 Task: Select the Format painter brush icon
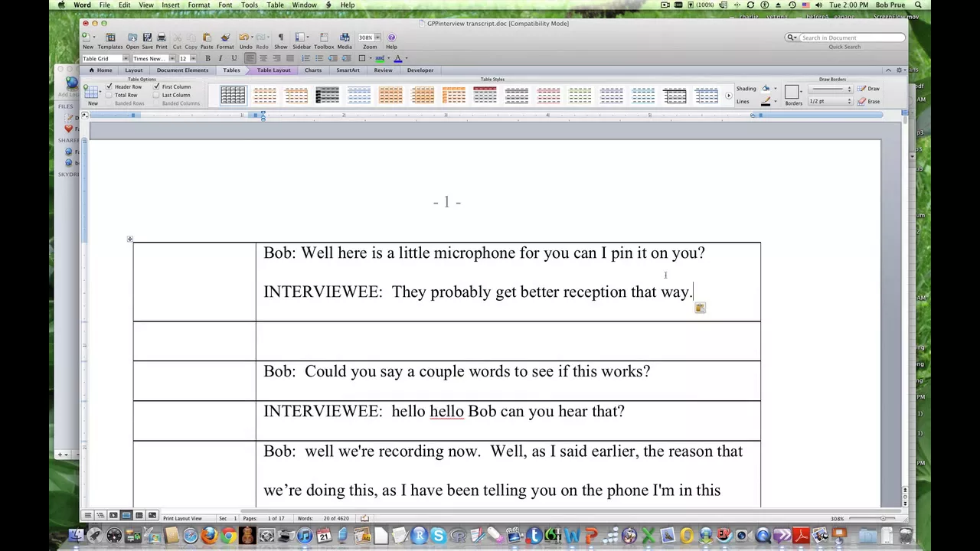(x=225, y=37)
